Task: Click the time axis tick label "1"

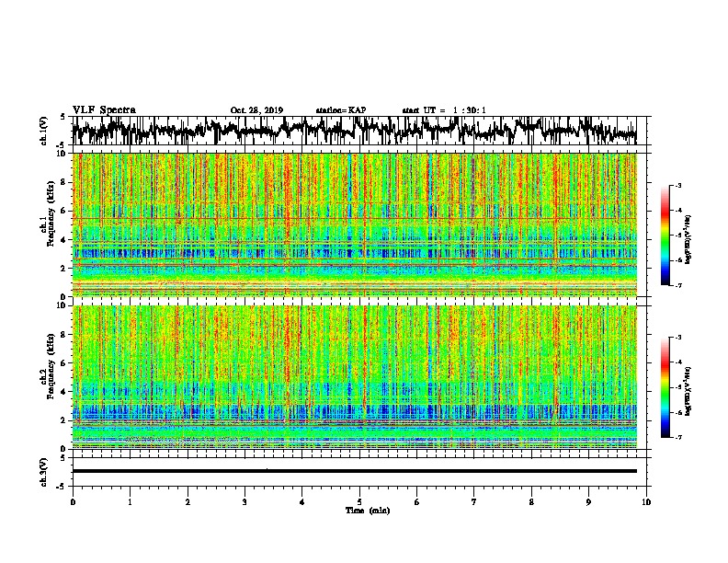Action: click(x=130, y=502)
